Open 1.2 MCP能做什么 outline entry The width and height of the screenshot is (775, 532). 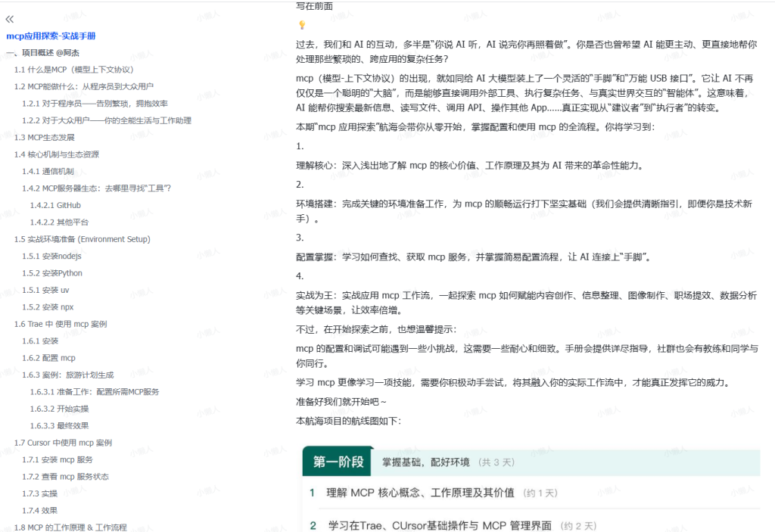(x=83, y=86)
